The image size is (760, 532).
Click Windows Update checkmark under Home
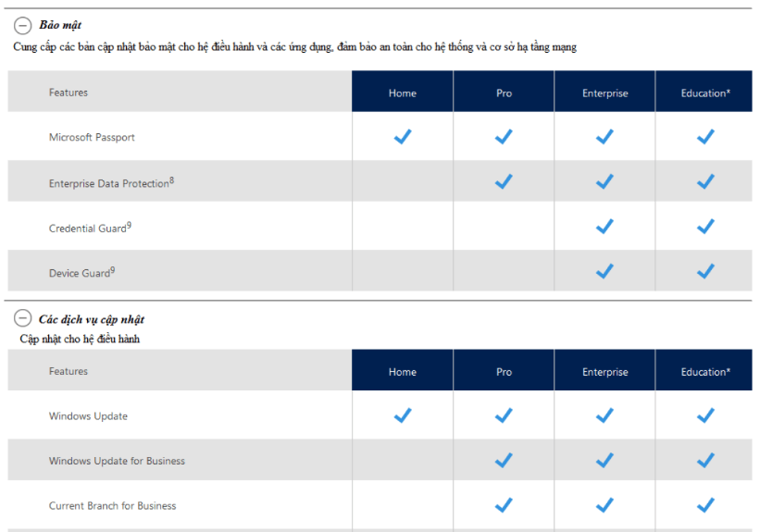pos(403,415)
